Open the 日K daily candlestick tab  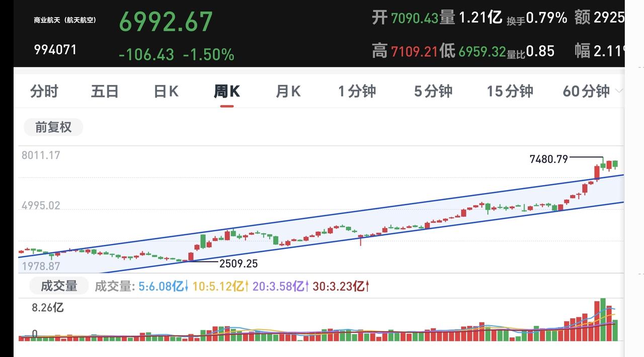coord(166,91)
